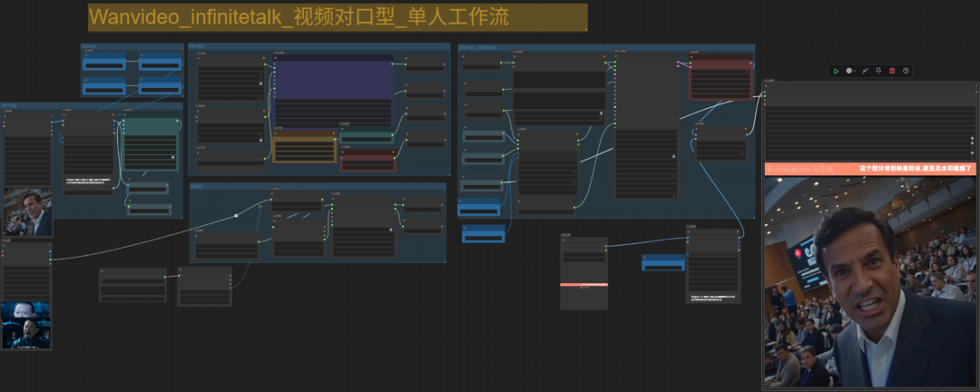Screen dimensions: 980x392
Task: Select the prompt_sampling group title
Action: click(477, 47)
